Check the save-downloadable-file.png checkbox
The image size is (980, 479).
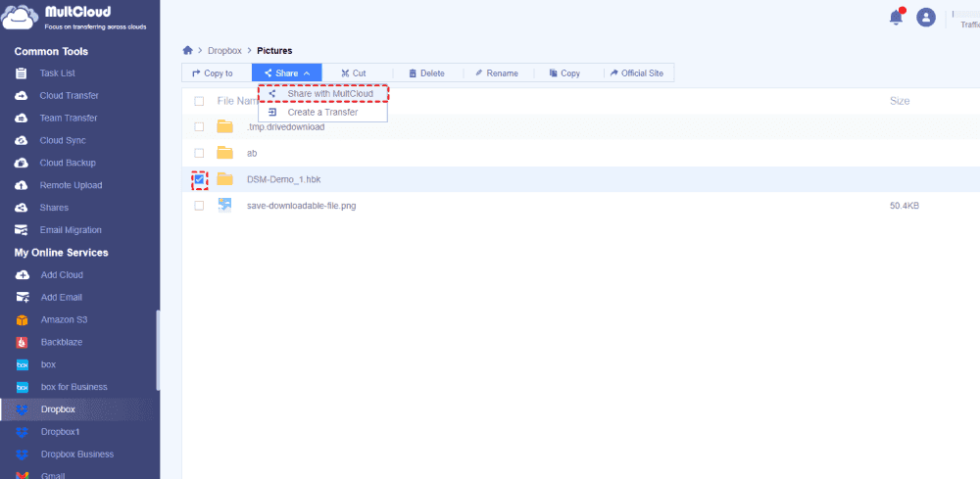(199, 206)
